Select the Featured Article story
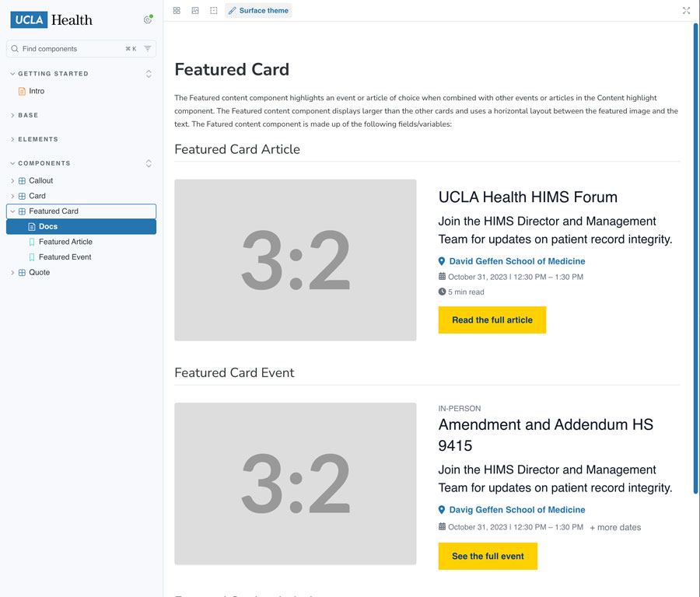 click(x=65, y=242)
